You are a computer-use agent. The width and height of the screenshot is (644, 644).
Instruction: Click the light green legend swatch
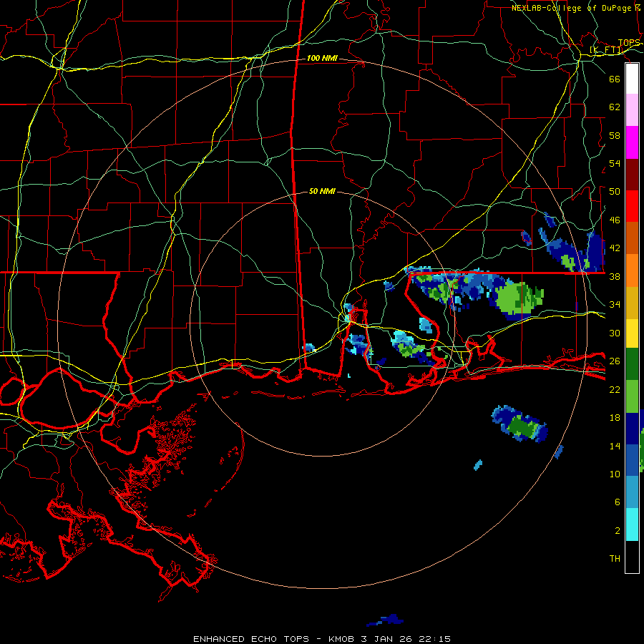coord(632,396)
